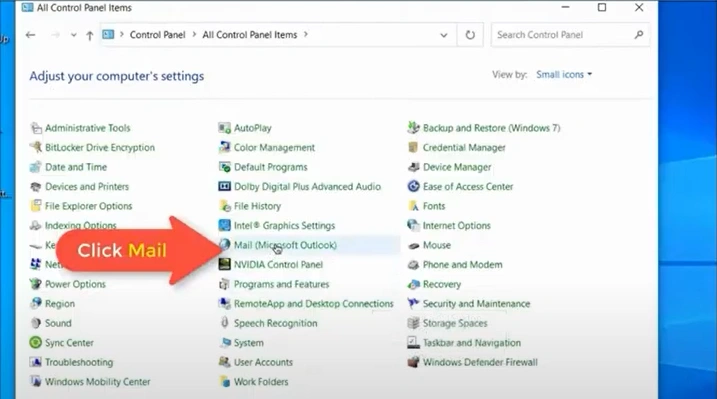Screen dimensions: 717x399
Task: Open Mail (Microsoft Outlook) link
Action: click(x=285, y=245)
